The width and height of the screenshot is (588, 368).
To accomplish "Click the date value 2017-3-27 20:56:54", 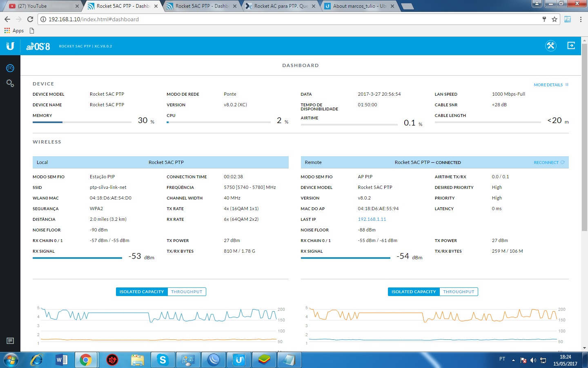I will pos(379,94).
